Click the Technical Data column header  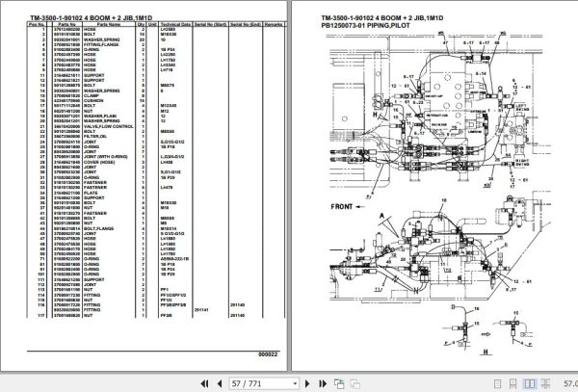[175, 24]
